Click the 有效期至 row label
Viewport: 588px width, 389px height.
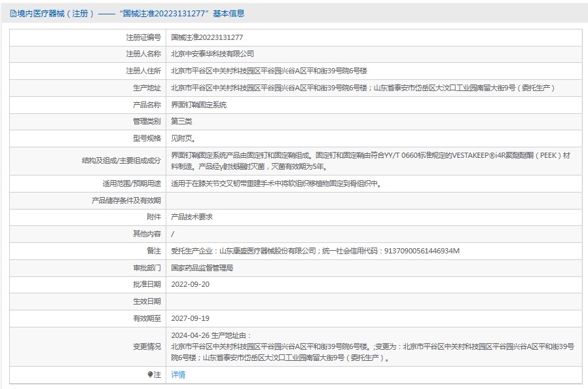point(147,318)
